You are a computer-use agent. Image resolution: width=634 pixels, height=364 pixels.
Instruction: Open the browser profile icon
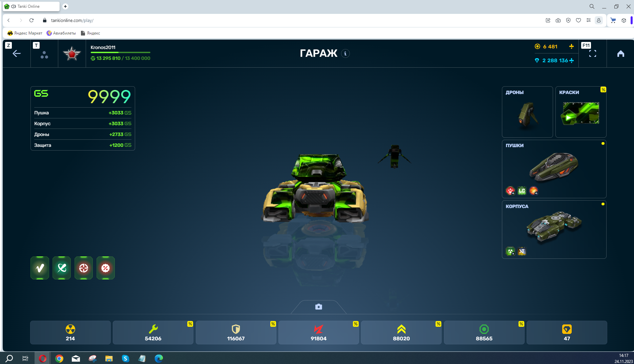coord(599,20)
